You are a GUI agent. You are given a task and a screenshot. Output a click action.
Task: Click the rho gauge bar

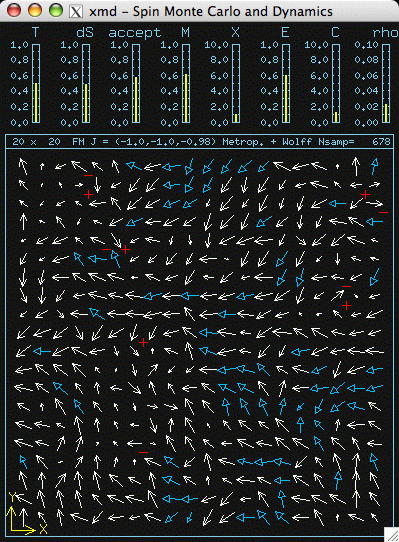click(x=386, y=83)
